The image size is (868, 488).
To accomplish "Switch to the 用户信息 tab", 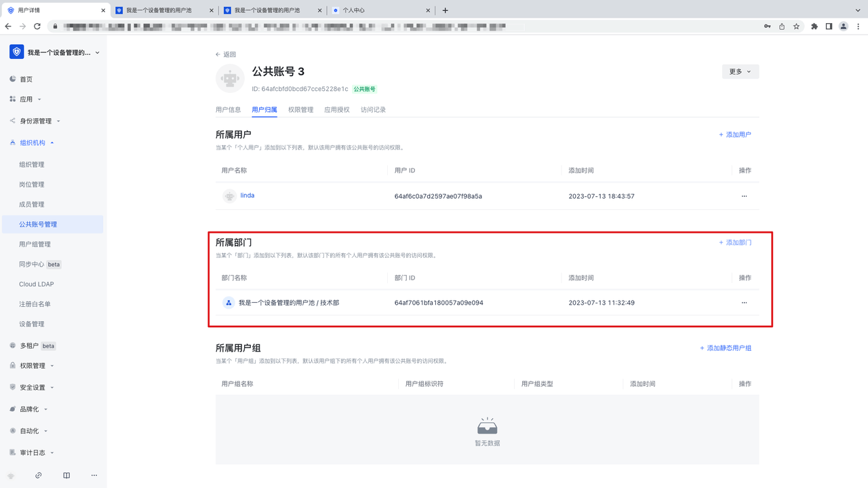I will (x=228, y=109).
